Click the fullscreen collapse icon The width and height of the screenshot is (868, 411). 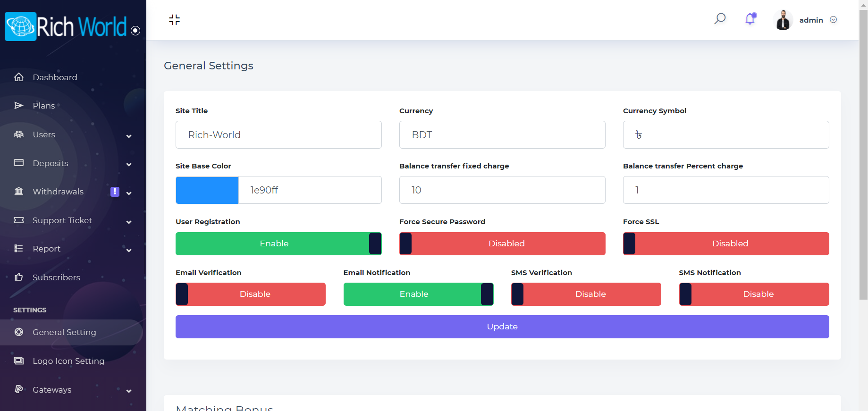pos(174,20)
